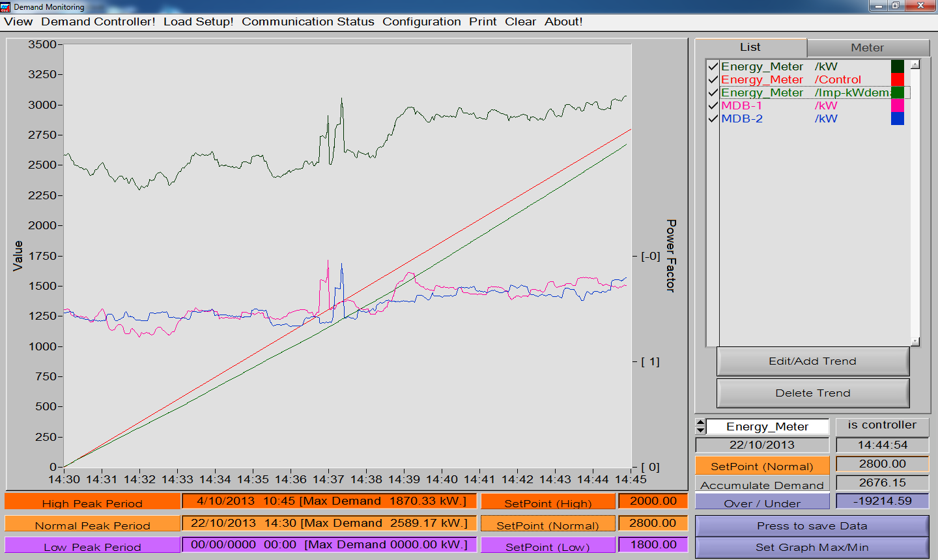Click the Energy_Meter selector field
The image size is (938, 560).
[x=767, y=427]
